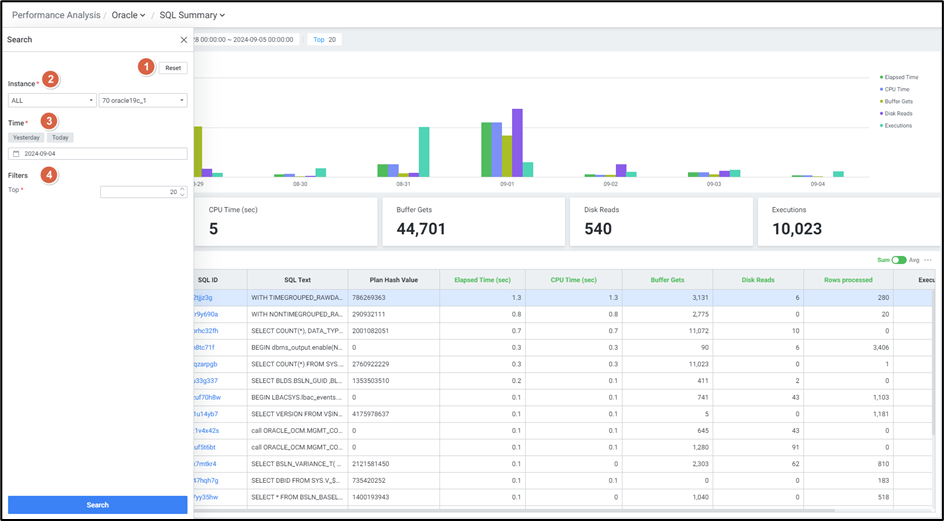Close the Search panel with the X
Screen dimensions: 944x521
pos(183,40)
